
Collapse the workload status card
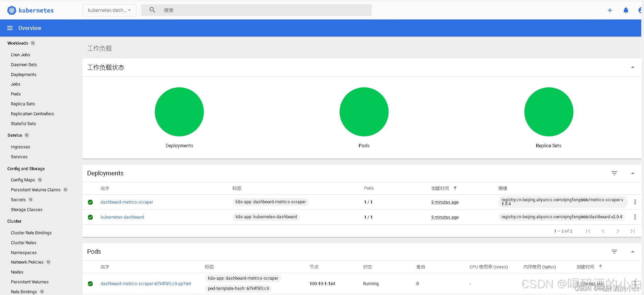point(632,68)
